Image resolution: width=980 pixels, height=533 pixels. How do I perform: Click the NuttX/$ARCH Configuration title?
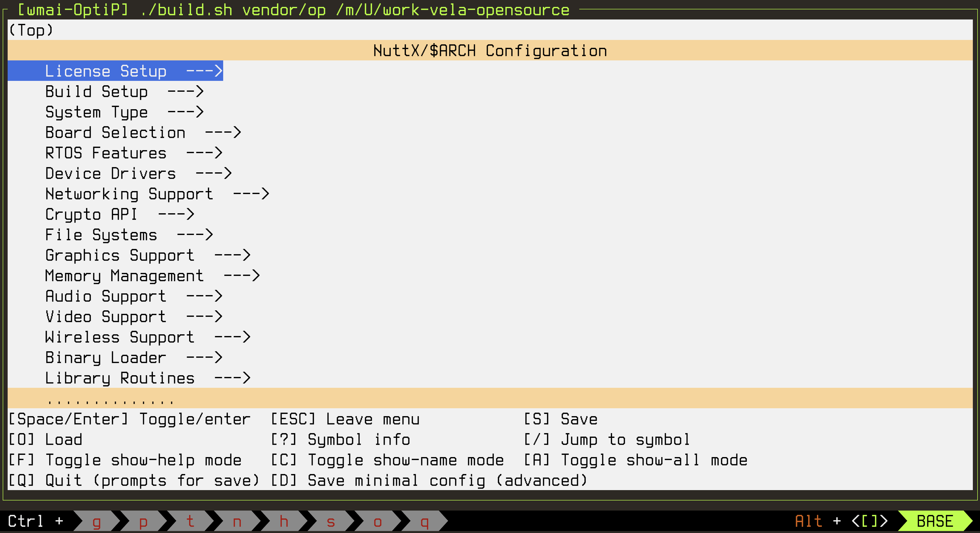coord(490,51)
